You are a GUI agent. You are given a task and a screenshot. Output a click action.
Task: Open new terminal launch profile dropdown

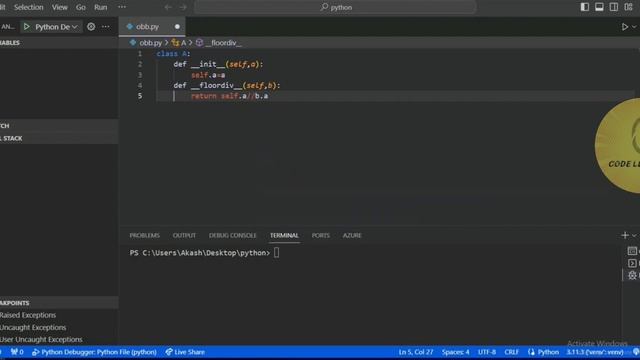point(634,236)
